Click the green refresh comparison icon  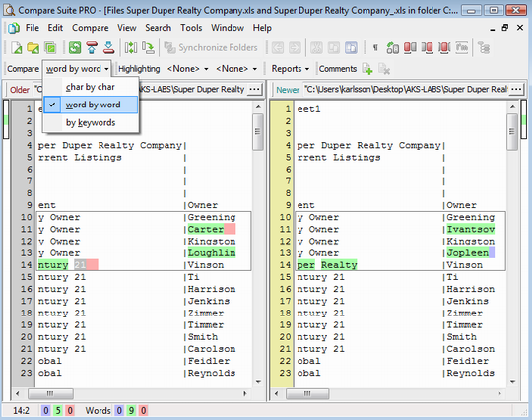click(75, 48)
